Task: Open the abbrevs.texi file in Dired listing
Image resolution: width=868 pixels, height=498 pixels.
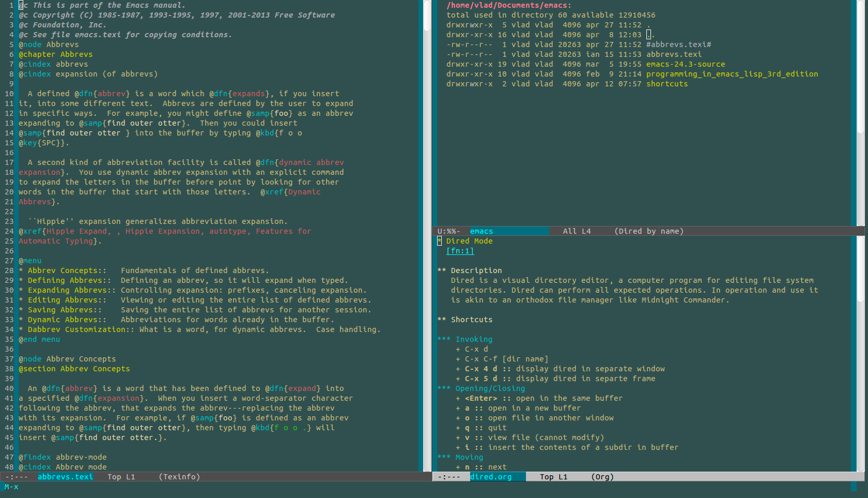Action: (x=674, y=54)
